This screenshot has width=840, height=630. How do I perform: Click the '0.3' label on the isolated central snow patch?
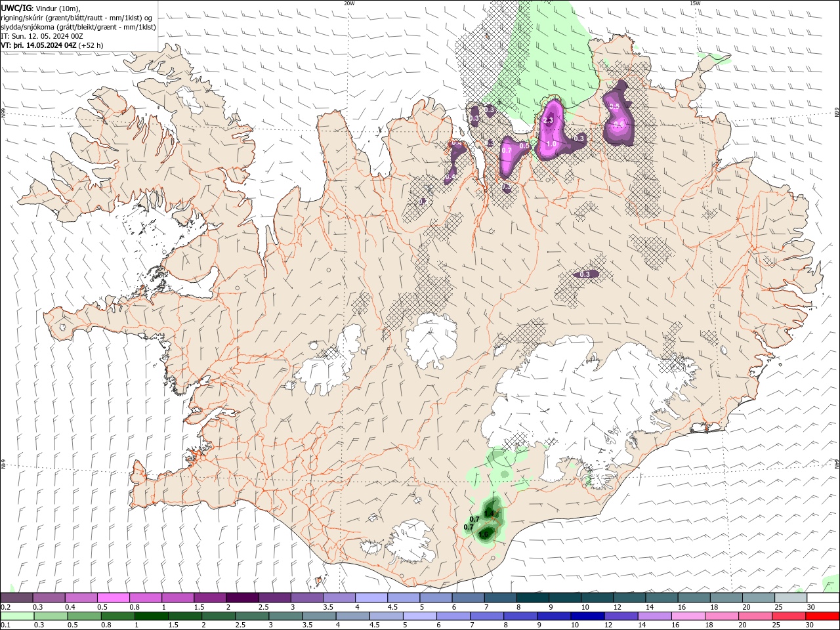(x=585, y=274)
